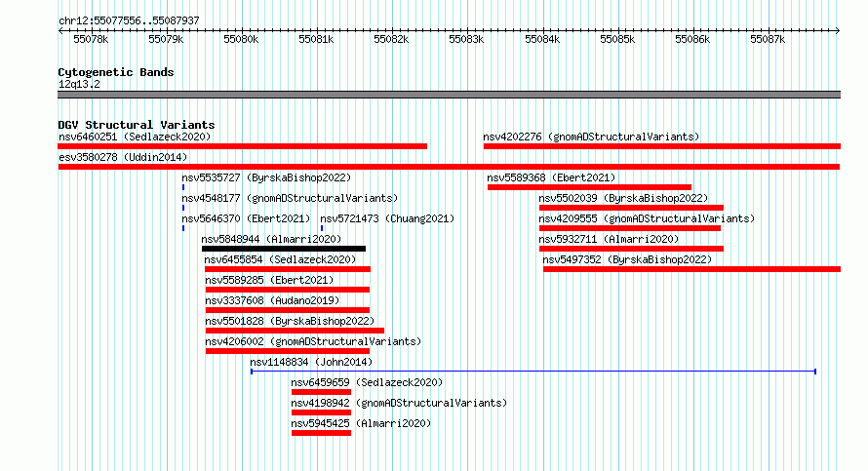Click the 55087k ruler tick label
This screenshot has width=868, height=471.
click(768, 39)
